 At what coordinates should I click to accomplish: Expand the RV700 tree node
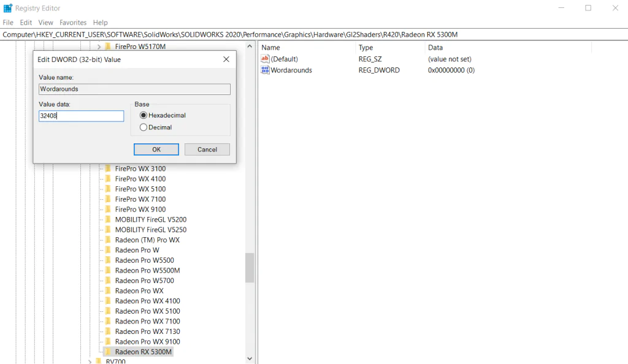coord(90,362)
